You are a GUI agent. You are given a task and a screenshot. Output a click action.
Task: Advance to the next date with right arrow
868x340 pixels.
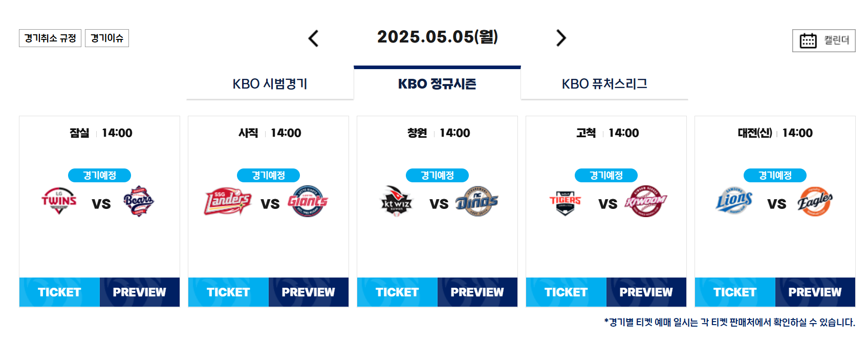click(561, 38)
